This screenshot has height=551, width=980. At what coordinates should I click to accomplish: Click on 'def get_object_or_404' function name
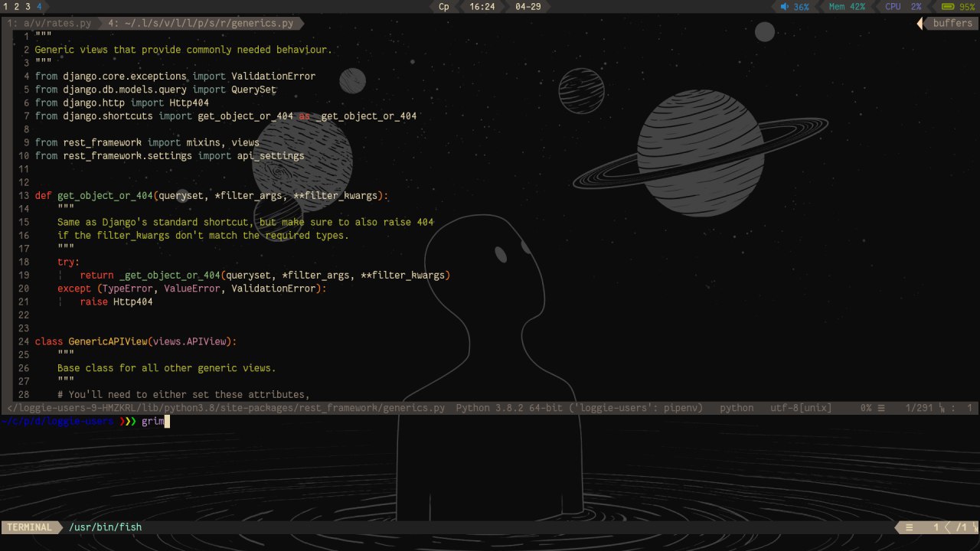click(x=105, y=196)
